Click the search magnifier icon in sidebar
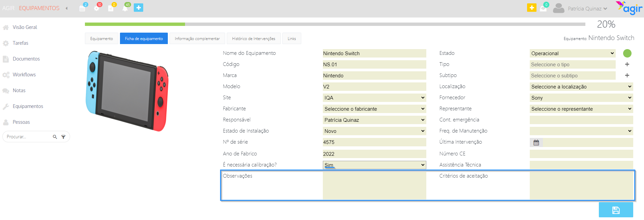The width and height of the screenshot is (644, 220). click(x=55, y=137)
